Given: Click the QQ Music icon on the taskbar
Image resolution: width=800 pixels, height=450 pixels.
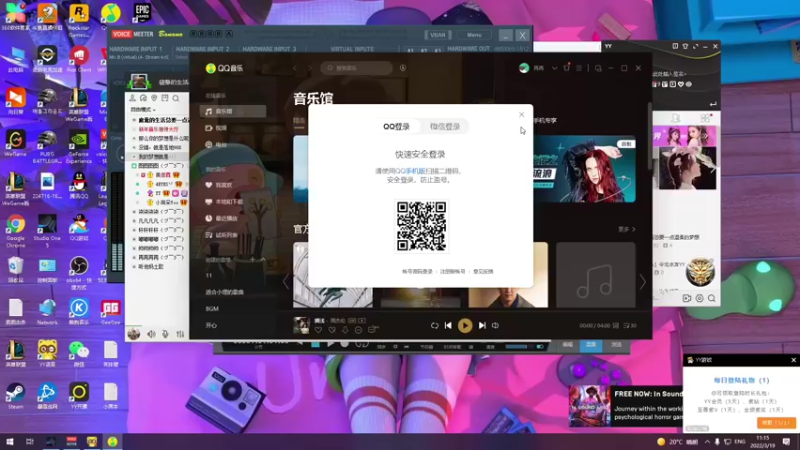Looking at the screenshot, I should click(112, 442).
